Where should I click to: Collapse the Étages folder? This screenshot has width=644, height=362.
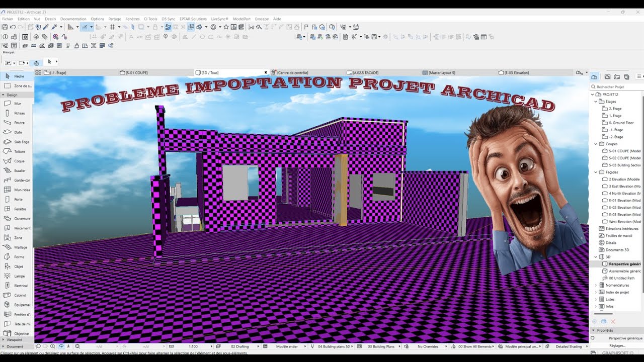pyautogui.click(x=596, y=102)
